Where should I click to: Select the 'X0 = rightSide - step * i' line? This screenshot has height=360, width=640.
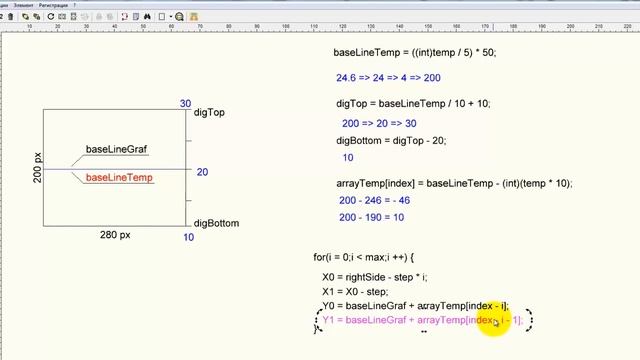(x=375, y=278)
